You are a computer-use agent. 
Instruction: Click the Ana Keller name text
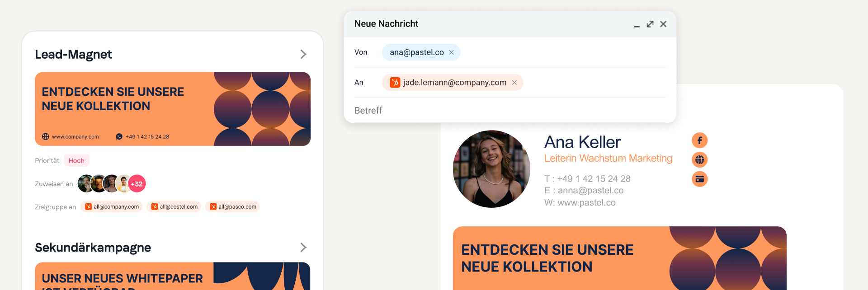pos(582,142)
